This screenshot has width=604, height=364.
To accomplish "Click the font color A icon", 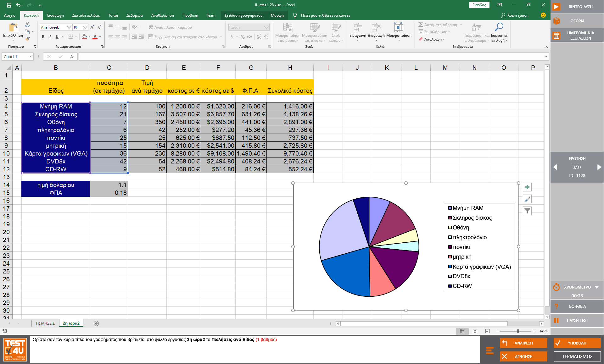I will click(x=95, y=37).
